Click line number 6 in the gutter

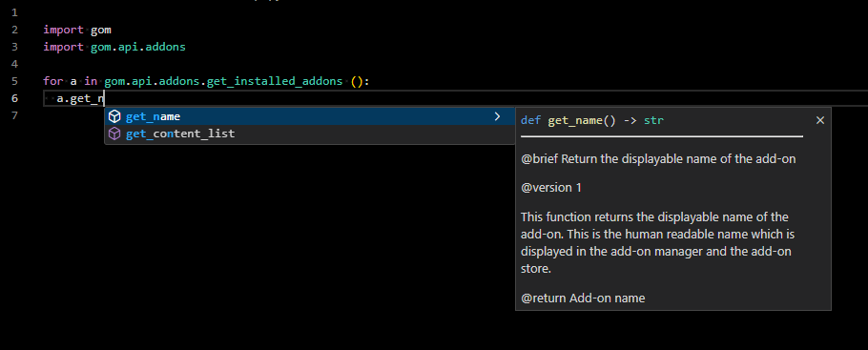14,98
